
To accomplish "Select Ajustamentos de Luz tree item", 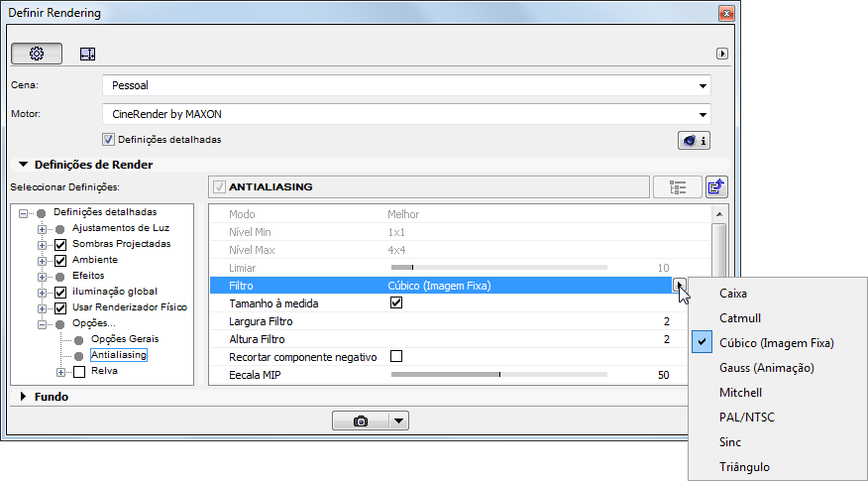I will pyautogui.click(x=121, y=228).
